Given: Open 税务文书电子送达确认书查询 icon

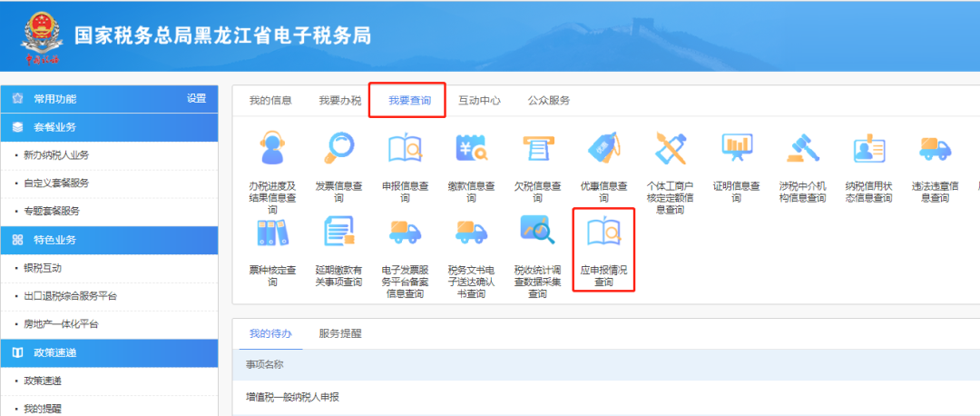Looking at the screenshot, I should pyautogui.click(x=471, y=233).
